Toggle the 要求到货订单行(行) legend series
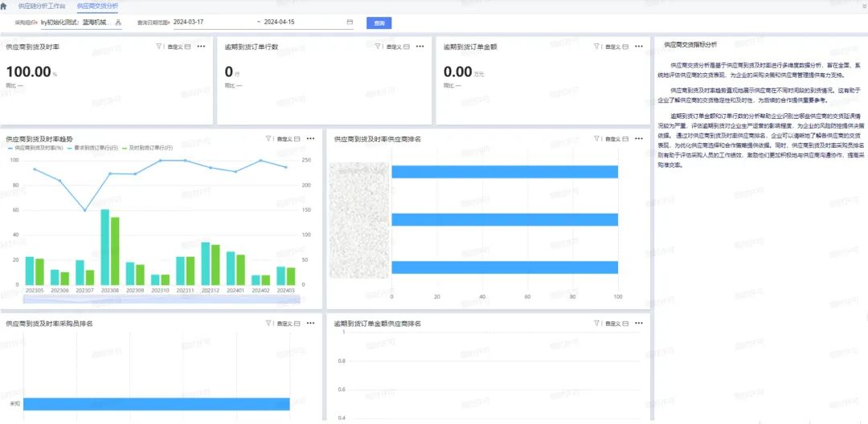Viewport: 868px width, 424px height. [x=94, y=148]
